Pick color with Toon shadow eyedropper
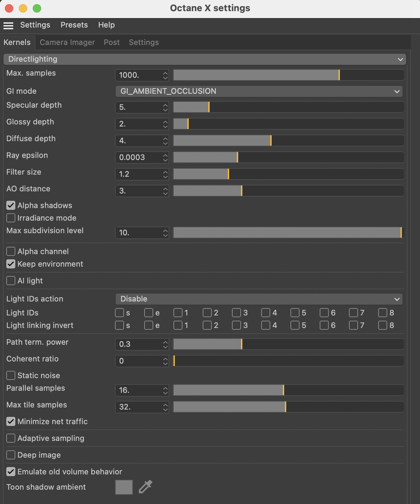 (x=146, y=487)
